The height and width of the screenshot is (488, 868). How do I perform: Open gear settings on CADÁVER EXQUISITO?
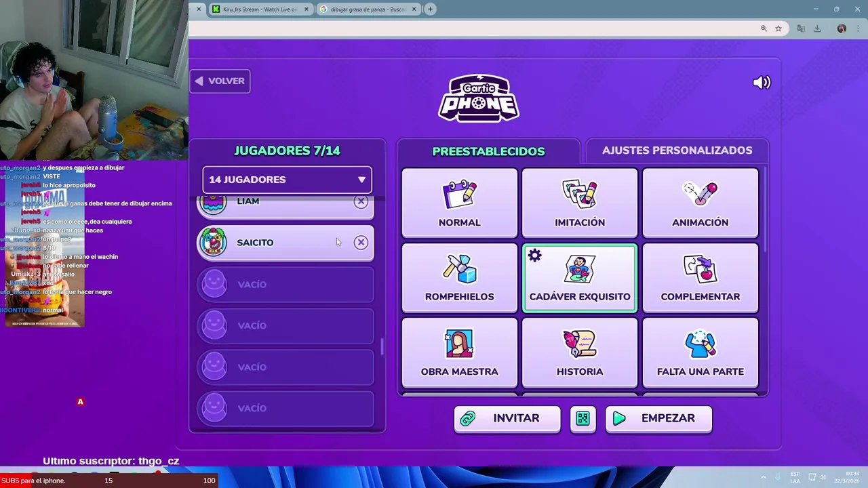(x=534, y=256)
